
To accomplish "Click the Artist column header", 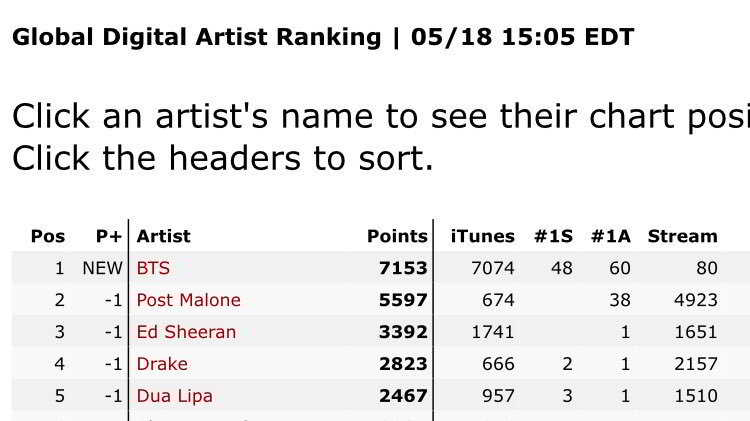I will coord(163,237).
